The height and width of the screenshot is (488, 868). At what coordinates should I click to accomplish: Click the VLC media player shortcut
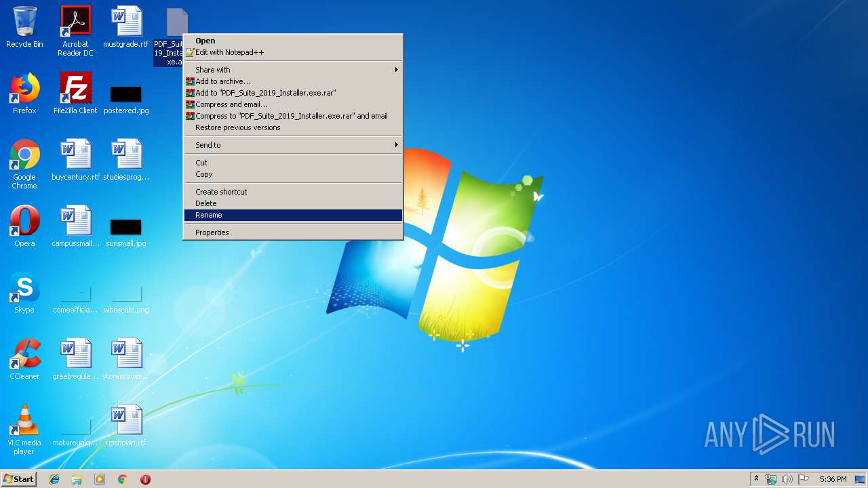click(x=24, y=430)
